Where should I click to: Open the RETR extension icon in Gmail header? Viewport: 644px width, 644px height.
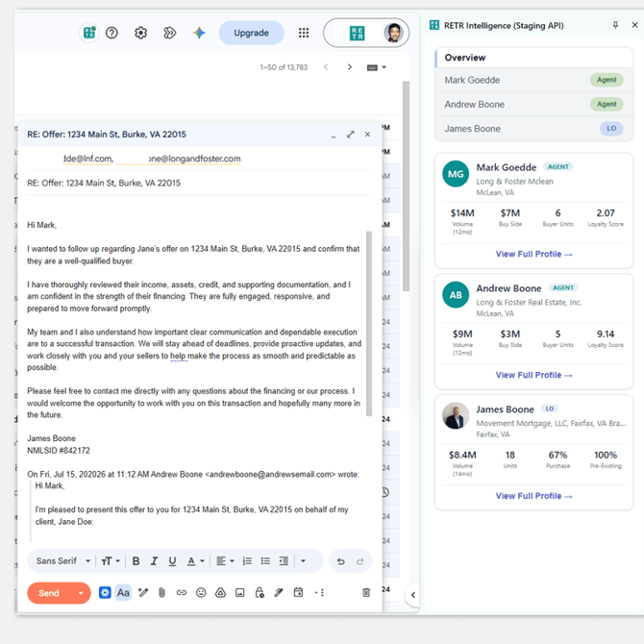click(89, 33)
